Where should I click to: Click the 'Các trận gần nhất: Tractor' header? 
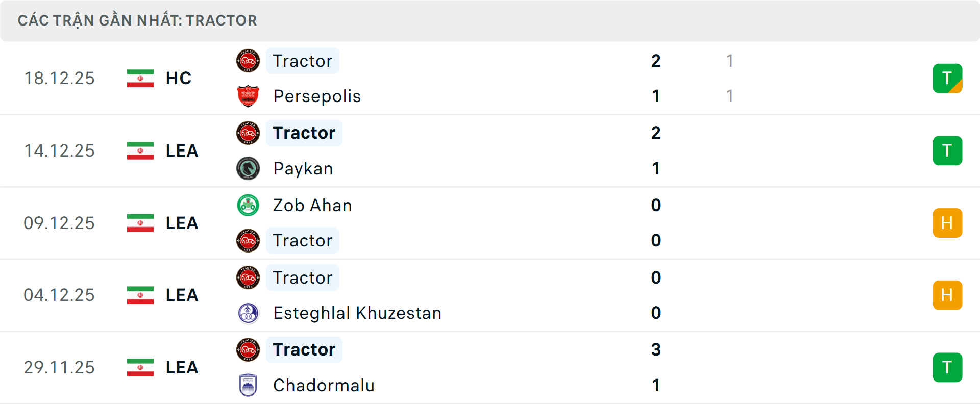coord(137,20)
